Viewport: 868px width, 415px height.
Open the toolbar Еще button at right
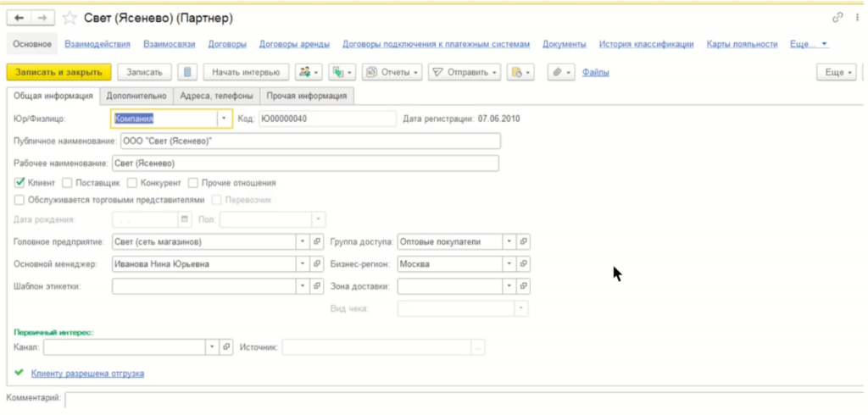(837, 72)
